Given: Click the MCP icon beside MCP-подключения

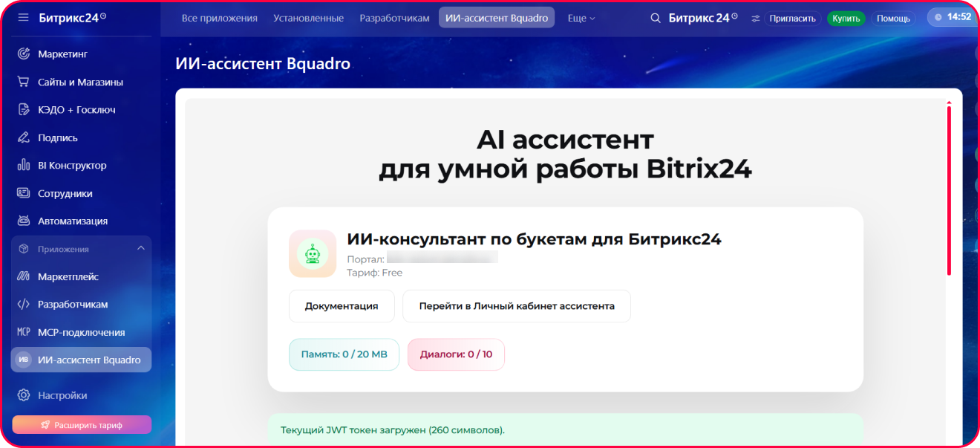Looking at the screenshot, I should (24, 332).
